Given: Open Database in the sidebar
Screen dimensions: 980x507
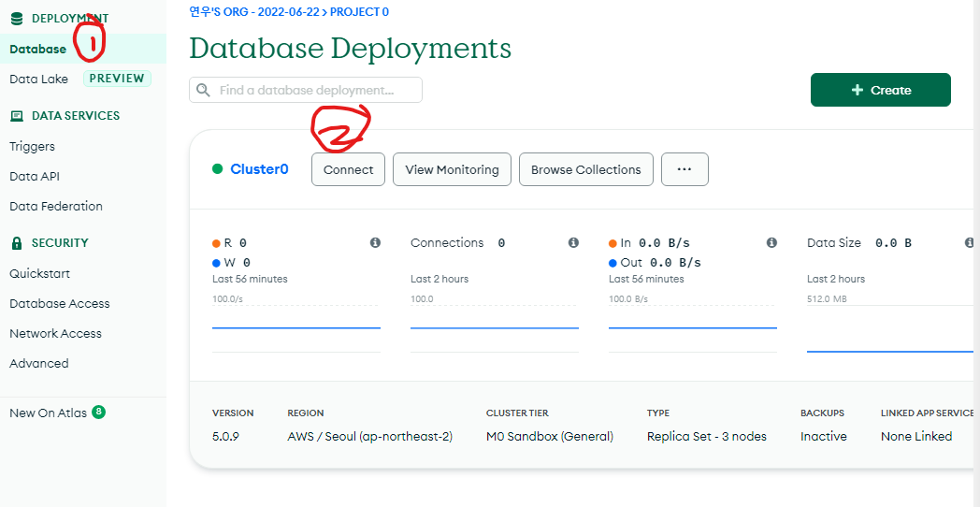Looking at the screenshot, I should [38, 49].
